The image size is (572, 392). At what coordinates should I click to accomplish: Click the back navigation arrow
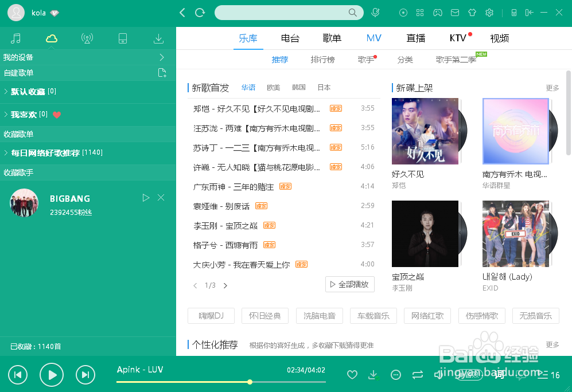pyautogui.click(x=182, y=13)
